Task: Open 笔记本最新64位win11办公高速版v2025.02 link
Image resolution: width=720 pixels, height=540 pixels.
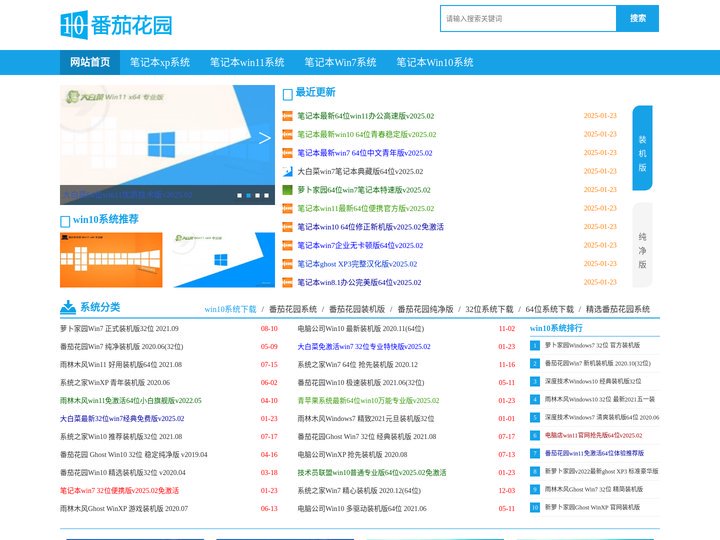Action: (366, 116)
